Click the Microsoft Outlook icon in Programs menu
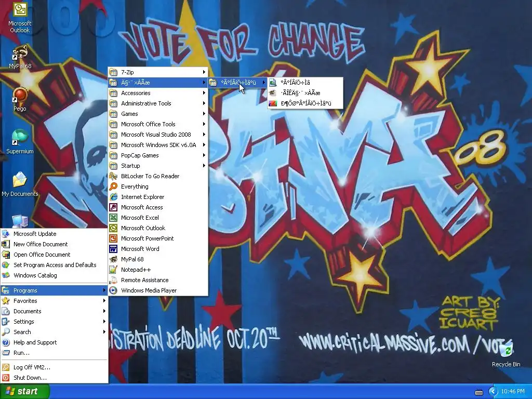Viewport: 532px width, 399px height. 113,228
